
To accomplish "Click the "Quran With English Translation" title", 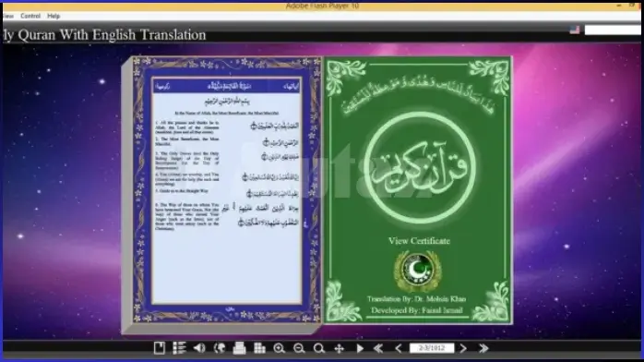I will (x=112, y=35).
